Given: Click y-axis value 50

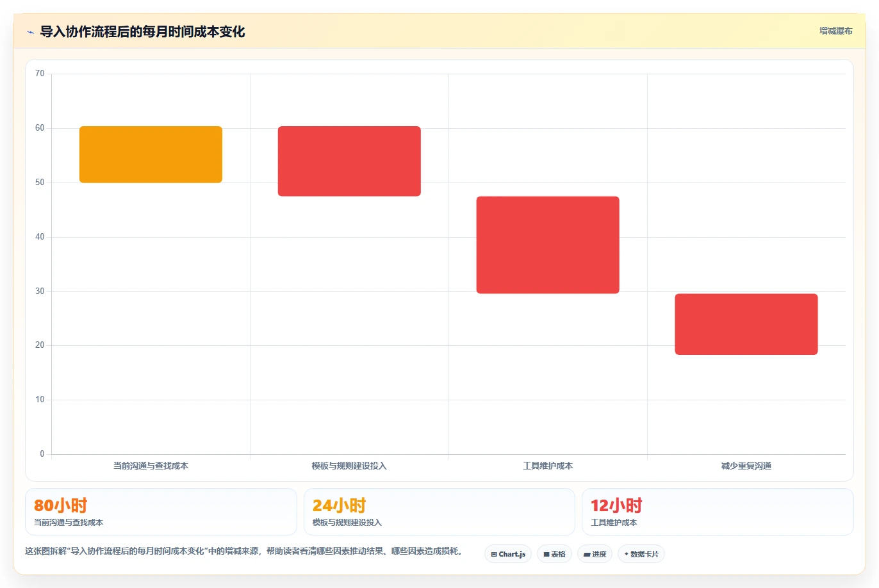Looking at the screenshot, I should tap(40, 183).
